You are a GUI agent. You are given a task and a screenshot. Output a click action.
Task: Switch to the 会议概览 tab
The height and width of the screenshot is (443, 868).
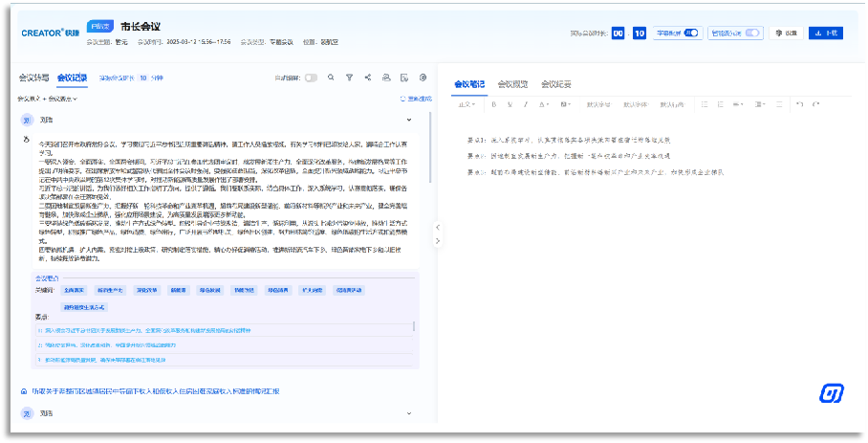pos(513,84)
